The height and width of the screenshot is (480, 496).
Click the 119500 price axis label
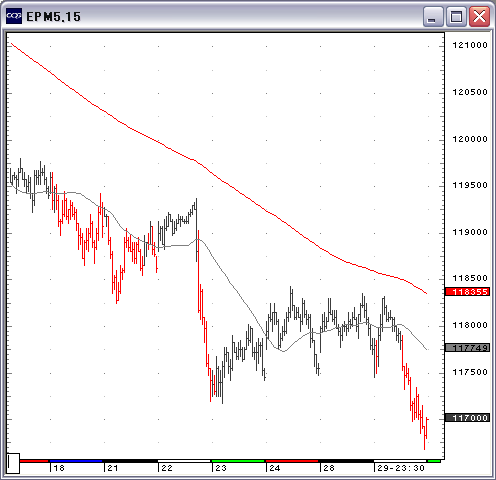[x=470, y=185]
